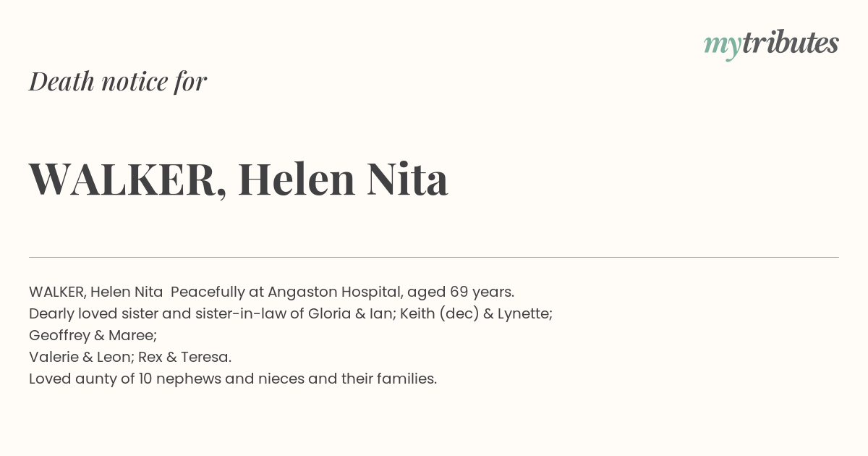This screenshot has width=868, height=456.
Task: Click the horizontal divider line
Action: 434,257
